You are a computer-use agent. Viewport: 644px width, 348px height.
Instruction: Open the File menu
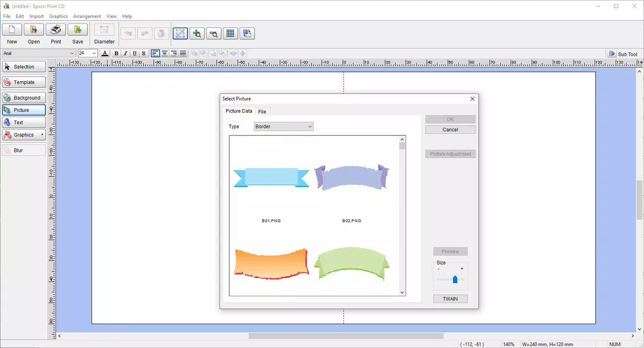[x=7, y=16]
